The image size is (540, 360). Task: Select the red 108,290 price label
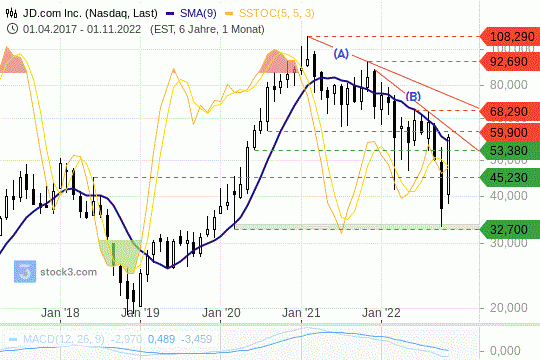[x=510, y=37]
